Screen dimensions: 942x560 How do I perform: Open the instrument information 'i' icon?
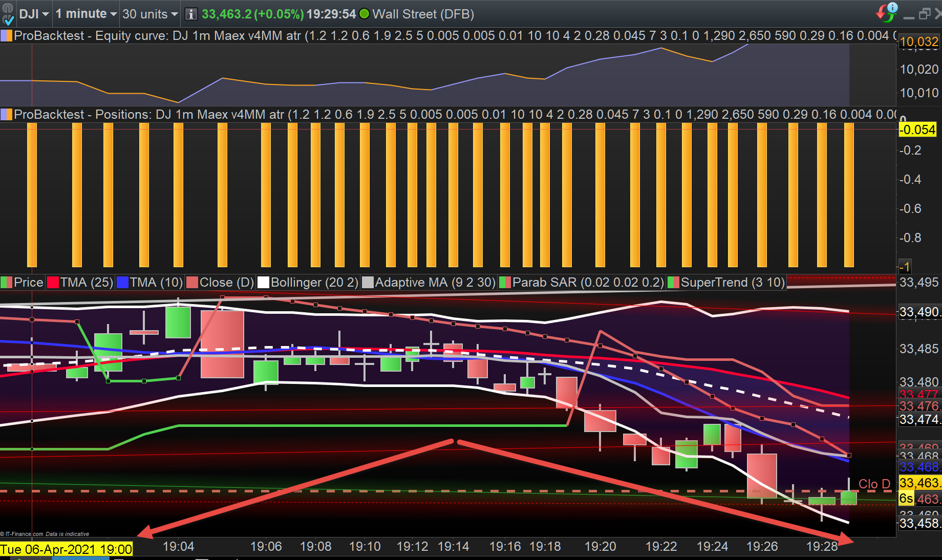(x=191, y=14)
